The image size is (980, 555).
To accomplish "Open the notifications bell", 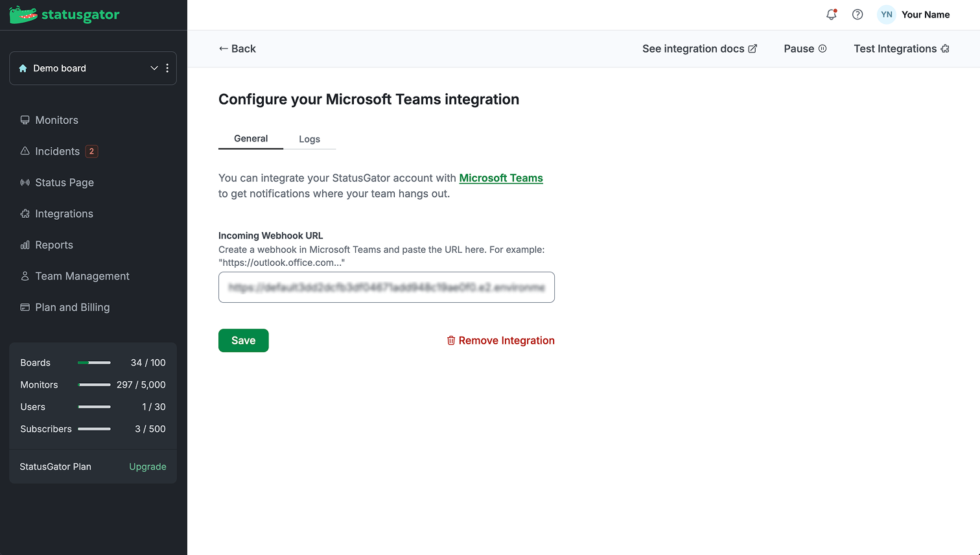I will tap(832, 14).
